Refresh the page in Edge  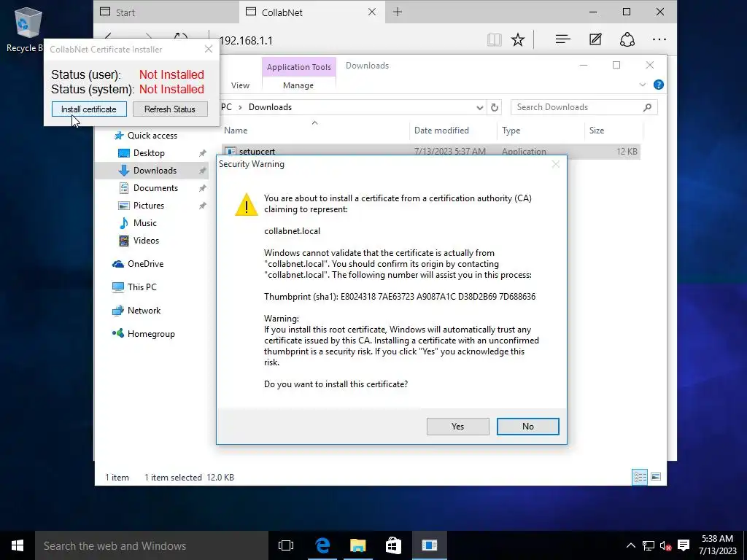point(181,38)
